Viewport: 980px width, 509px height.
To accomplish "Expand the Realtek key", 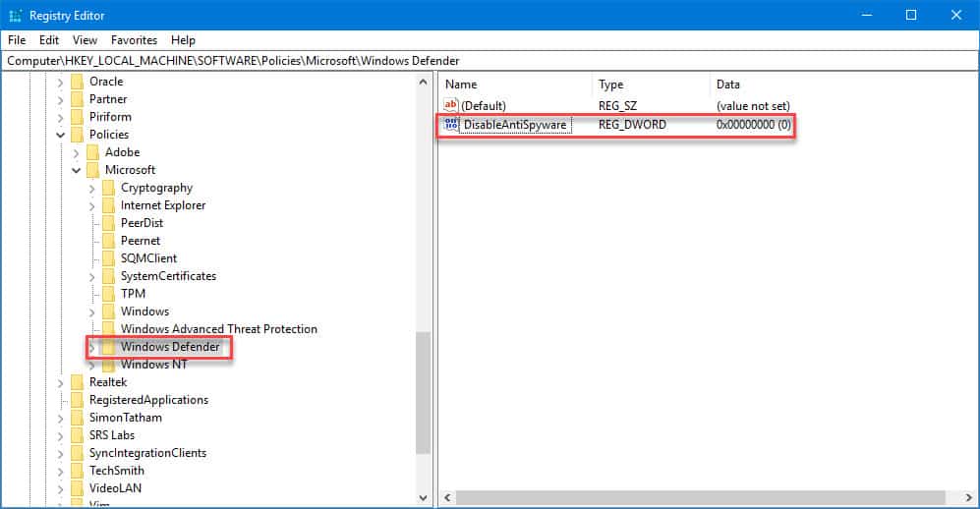I will [61, 382].
